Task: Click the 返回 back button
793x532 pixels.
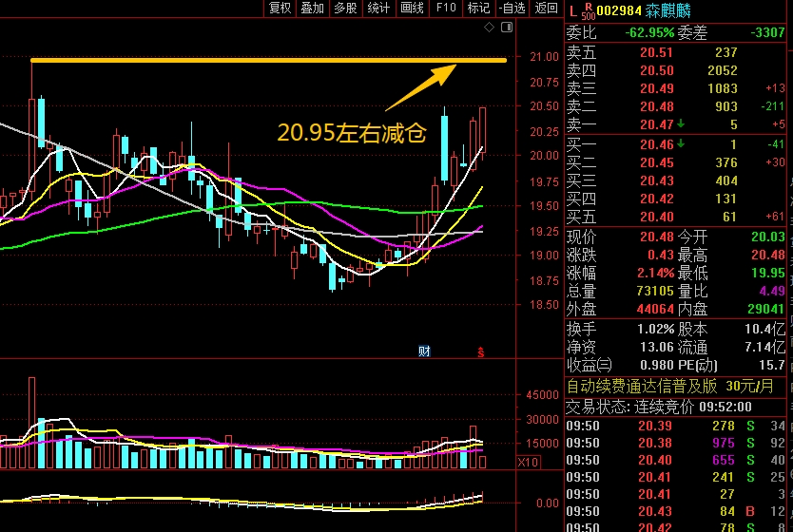Action: coord(546,8)
